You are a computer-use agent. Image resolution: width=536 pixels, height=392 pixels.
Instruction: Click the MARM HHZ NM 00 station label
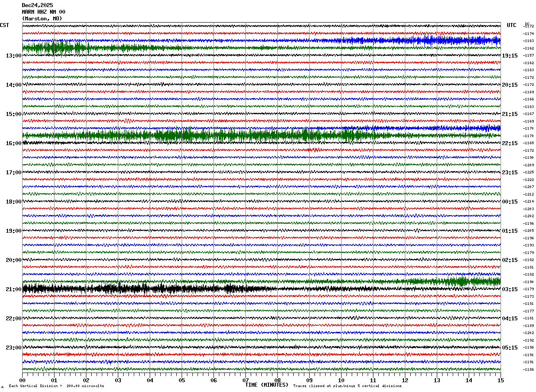click(44, 12)
